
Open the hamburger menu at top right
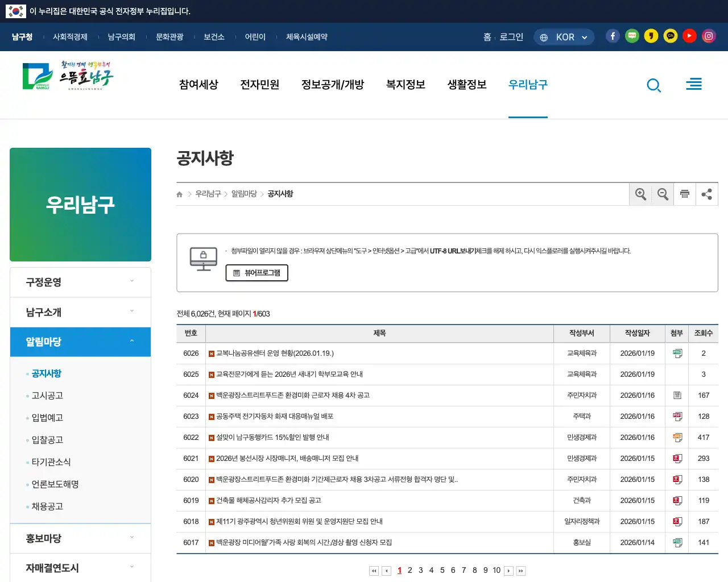(694, 84)
